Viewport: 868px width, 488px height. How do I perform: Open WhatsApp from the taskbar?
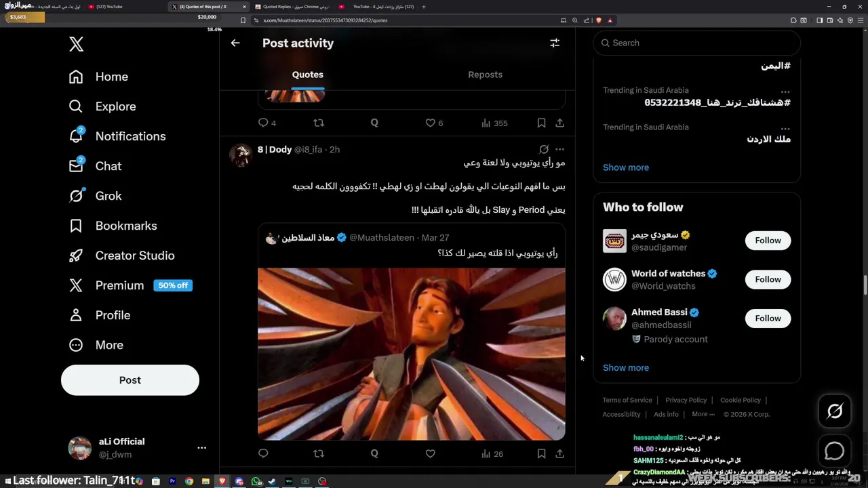click(x=256, y=481)
